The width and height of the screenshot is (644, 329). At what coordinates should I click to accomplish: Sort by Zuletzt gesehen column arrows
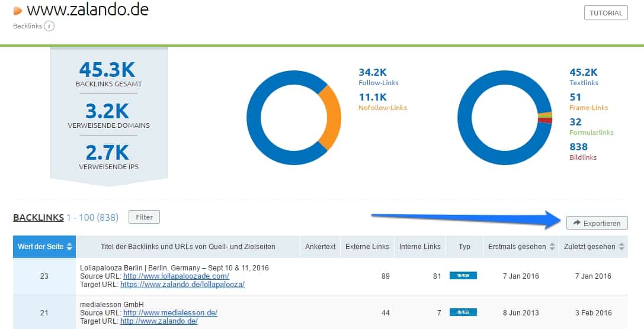point(621,247)
